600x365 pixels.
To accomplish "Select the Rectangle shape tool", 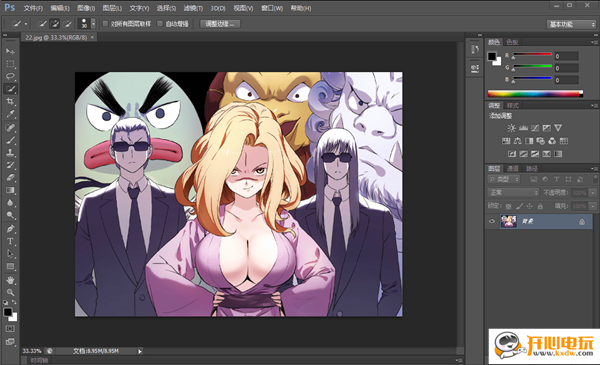I will pos(10,266).
